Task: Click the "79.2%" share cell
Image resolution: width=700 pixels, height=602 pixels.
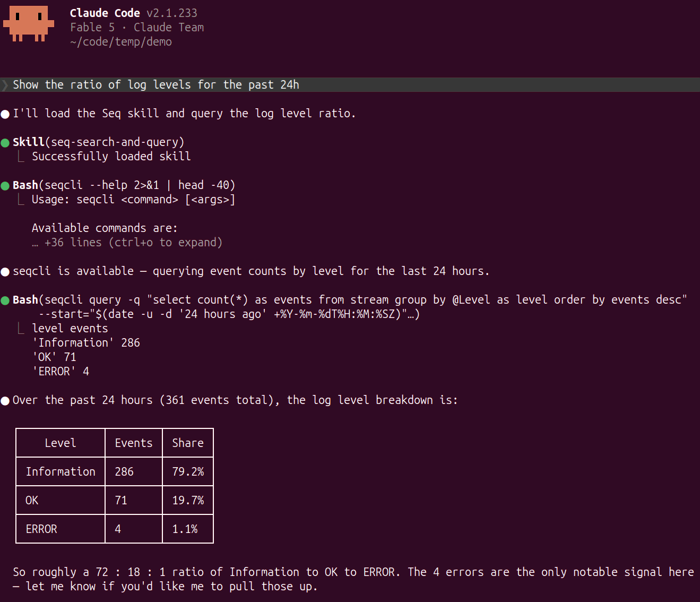Action: (188, 471)
